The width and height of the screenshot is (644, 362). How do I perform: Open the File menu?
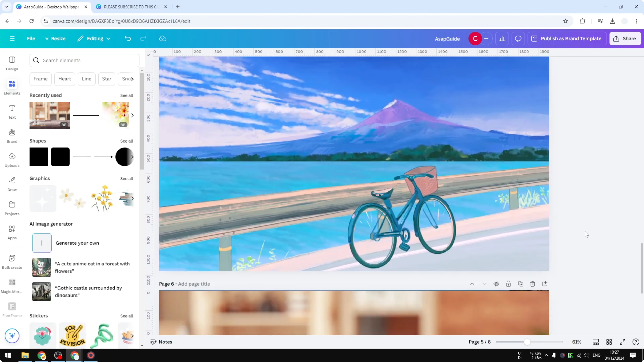click(x=31, y=38)
